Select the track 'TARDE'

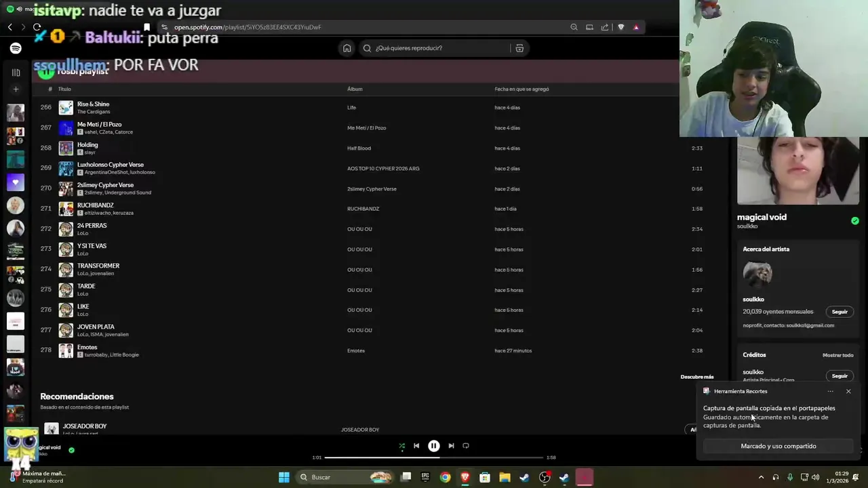click(86, 286)
